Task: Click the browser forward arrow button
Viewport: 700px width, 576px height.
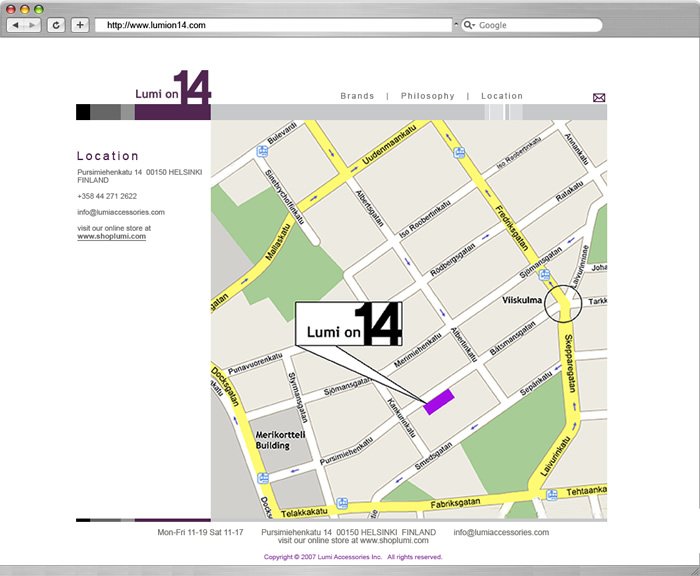Action: pyautogui.click(x=33, y=25)
